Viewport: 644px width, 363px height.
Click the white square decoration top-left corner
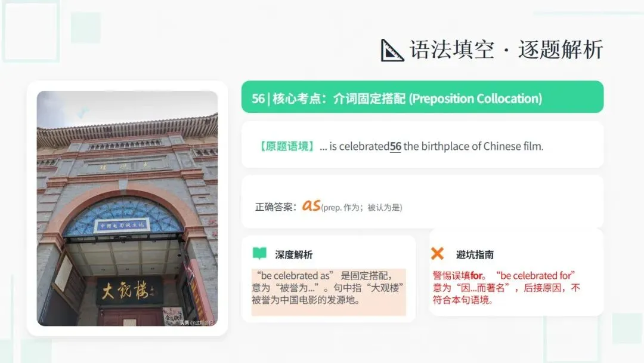pos(30,31)
